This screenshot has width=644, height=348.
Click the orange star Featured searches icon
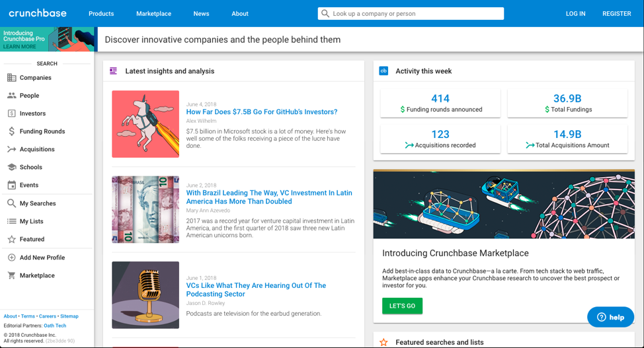(383, 342)
